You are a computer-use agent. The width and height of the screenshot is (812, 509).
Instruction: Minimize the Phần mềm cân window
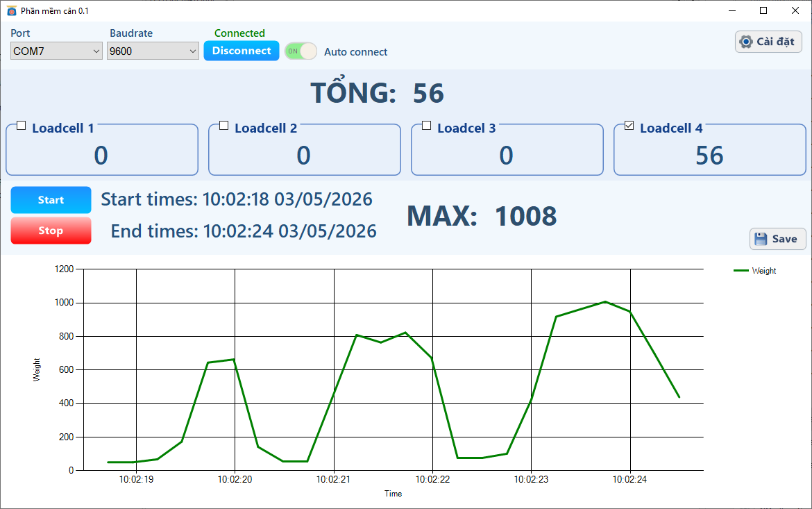(x=732, y=10)
